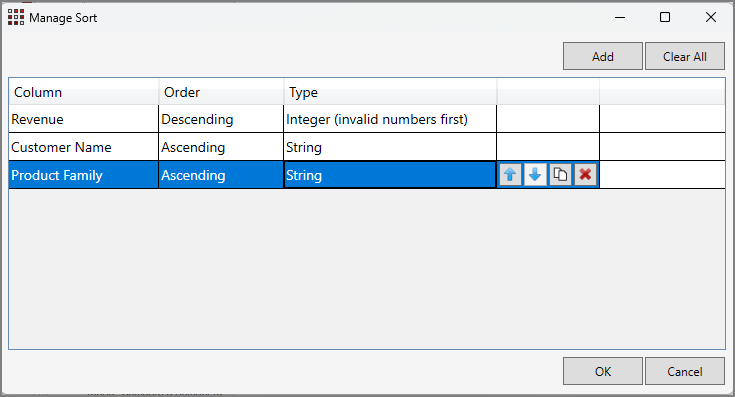Viewport: 735px width, 397px height.
Task: Duplicate the Product Family sort row
Action: pos(560,175)
